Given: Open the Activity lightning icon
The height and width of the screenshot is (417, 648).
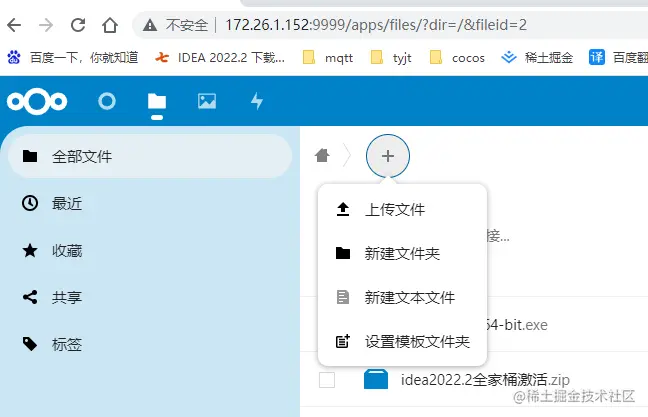Looking at the screenshot, I should click(x=257, y=101).
